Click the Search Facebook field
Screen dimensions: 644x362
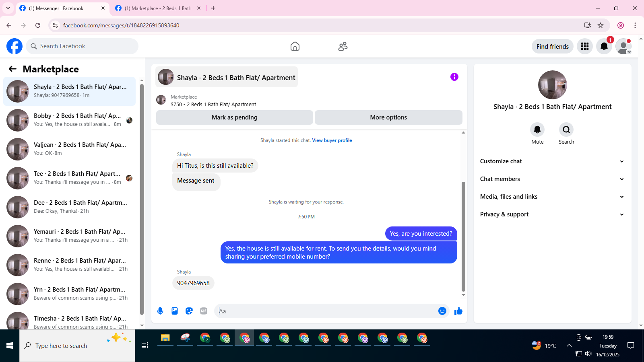pos(82,46)
